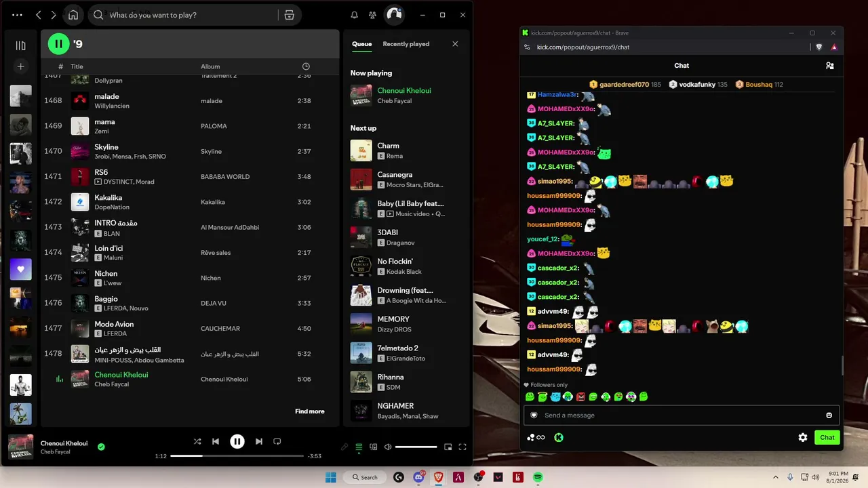This screenshot has width=868, height=488.
Task: Click the Send a message field in Kick chat
Action: pyautogui.click(x=682, y=415)
